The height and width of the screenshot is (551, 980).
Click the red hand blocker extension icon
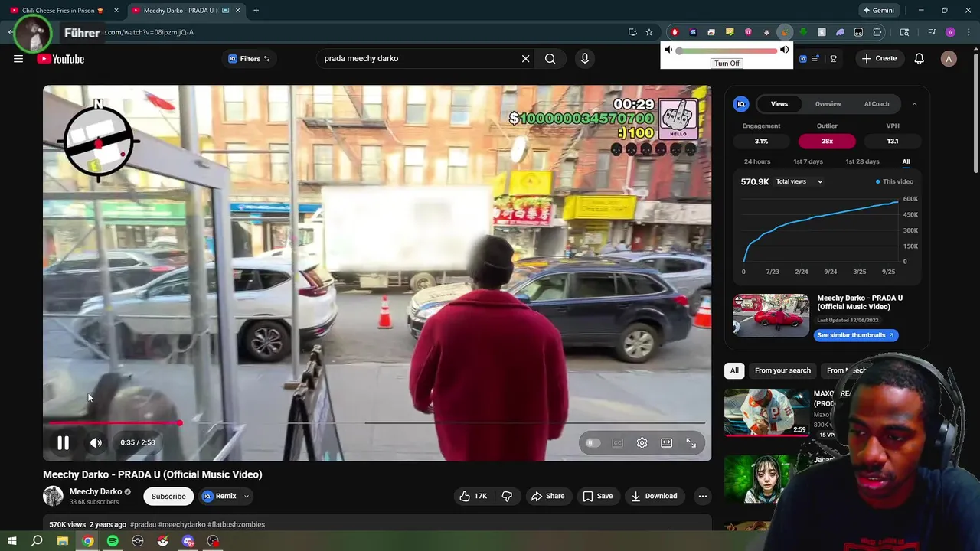pyautogui.click(x=675, y=32)
